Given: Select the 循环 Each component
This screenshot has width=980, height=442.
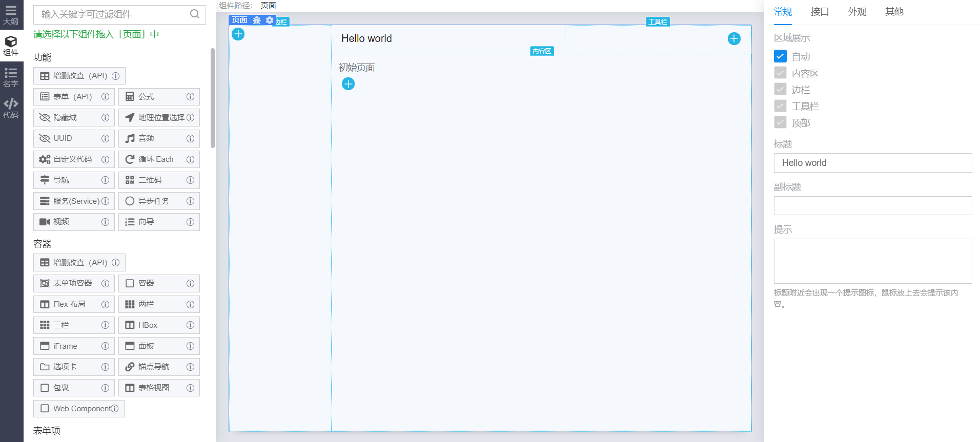Looking at the screenshot, I should [x=159, y=159].
